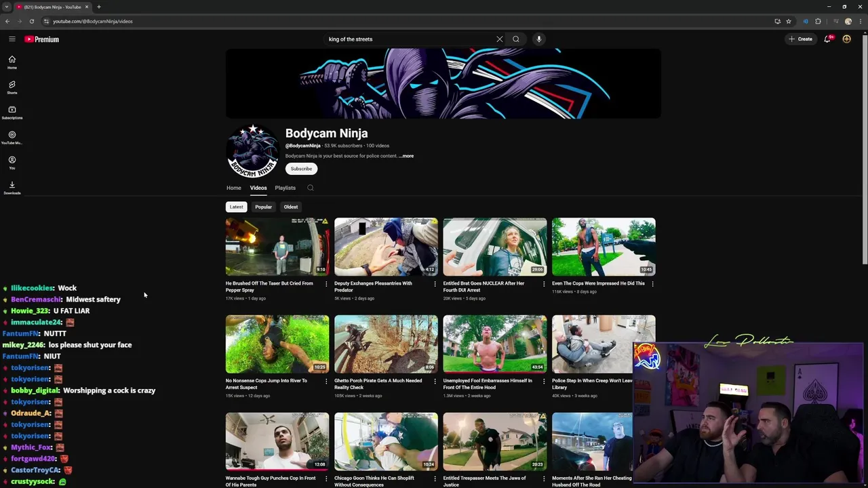
Task: Click the search input field
Action: pos(410,39)
